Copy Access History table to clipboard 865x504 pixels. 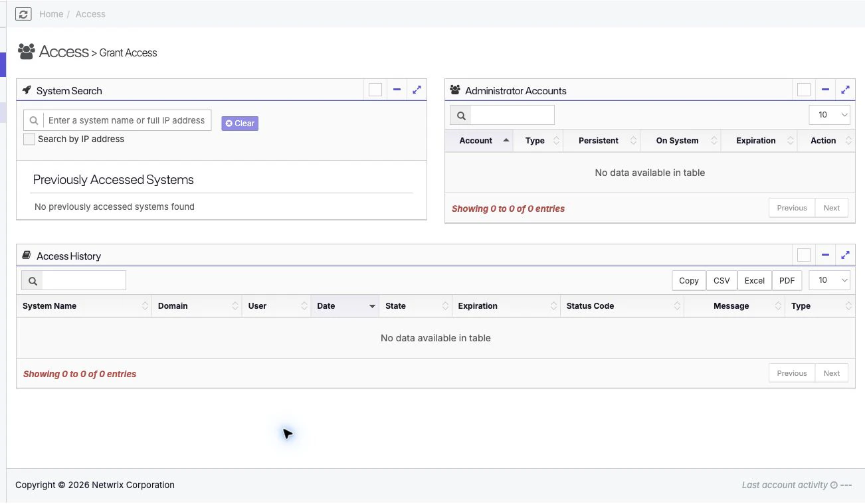tap(689, 281)
